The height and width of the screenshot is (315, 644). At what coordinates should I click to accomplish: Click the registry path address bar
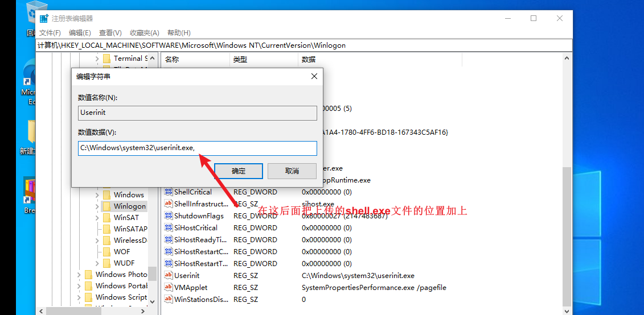point(304,45)
